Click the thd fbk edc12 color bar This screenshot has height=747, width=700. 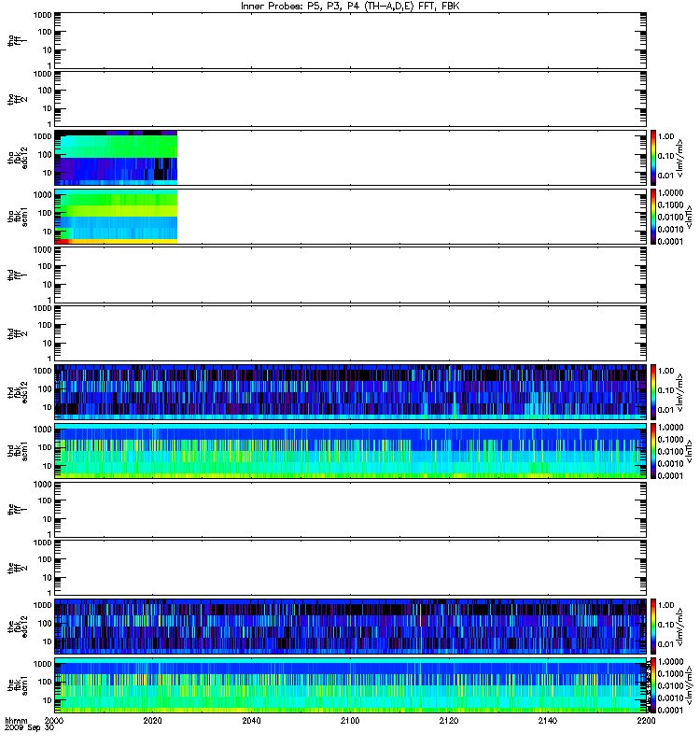point(652,391)
